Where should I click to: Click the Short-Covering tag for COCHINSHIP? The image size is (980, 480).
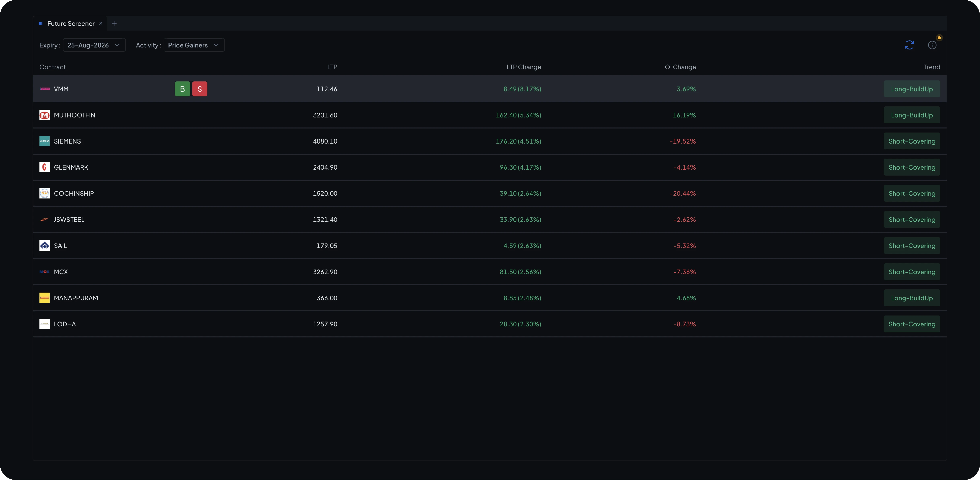coord(912,193)
